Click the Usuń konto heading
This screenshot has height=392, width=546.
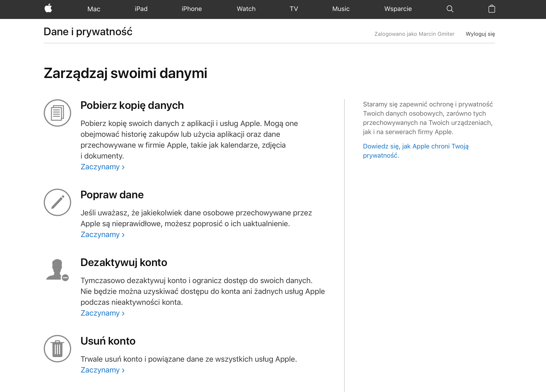[108, 341]
